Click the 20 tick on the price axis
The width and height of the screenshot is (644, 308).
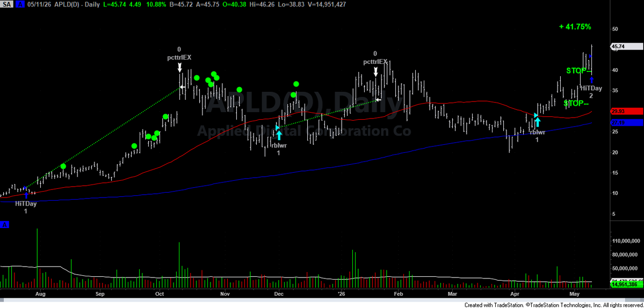(615, 152)
